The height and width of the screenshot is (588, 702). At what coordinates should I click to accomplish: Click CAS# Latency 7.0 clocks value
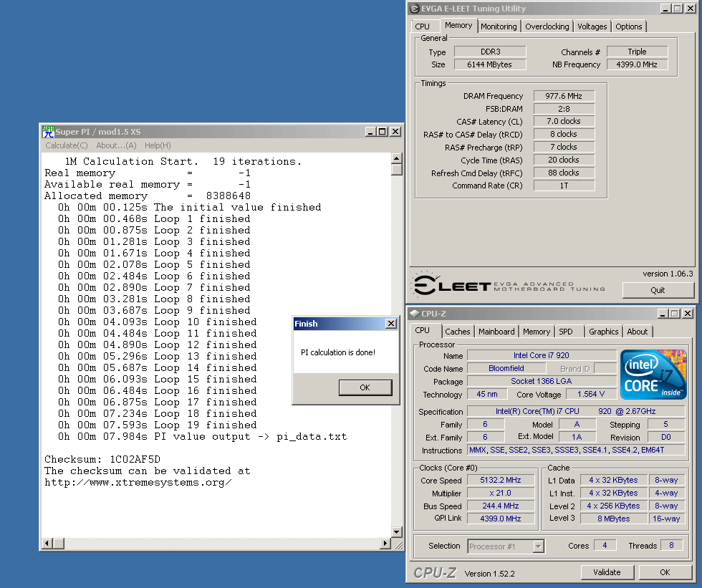tap(564, 121)
